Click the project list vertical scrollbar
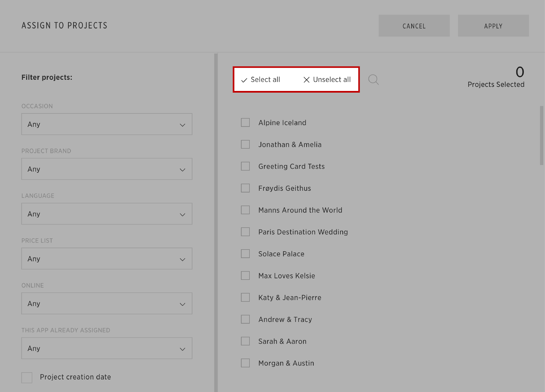The width and height of the screenshot is (545, 392). pos(542,136)
